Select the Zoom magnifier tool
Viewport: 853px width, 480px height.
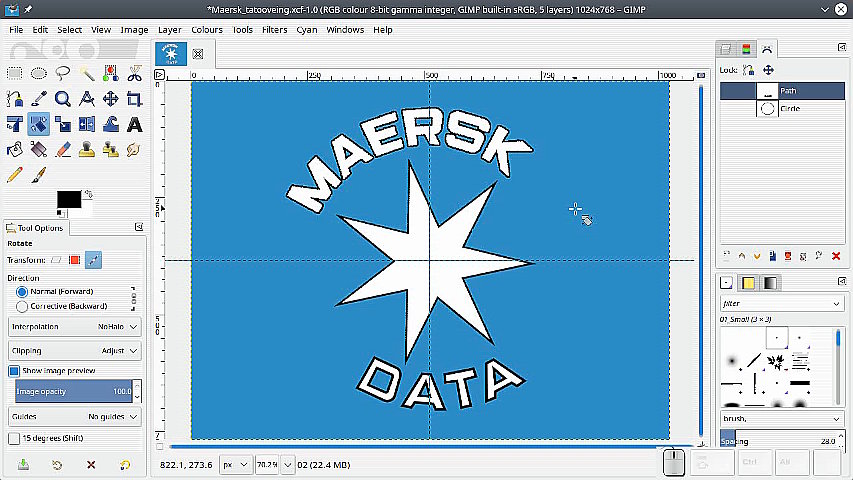click(x=63, y=99)
